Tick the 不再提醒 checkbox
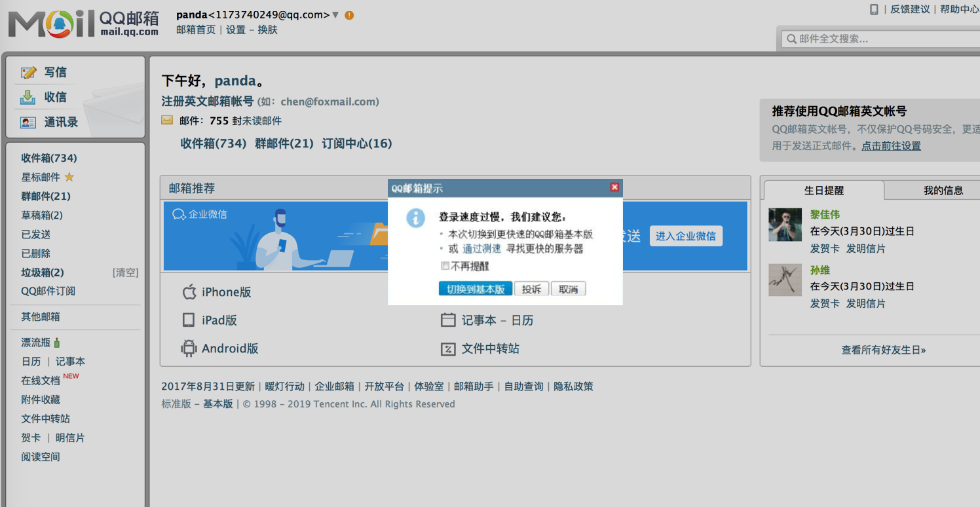Image resolution: width=980 pixels, height=507 pixels. 445,266
